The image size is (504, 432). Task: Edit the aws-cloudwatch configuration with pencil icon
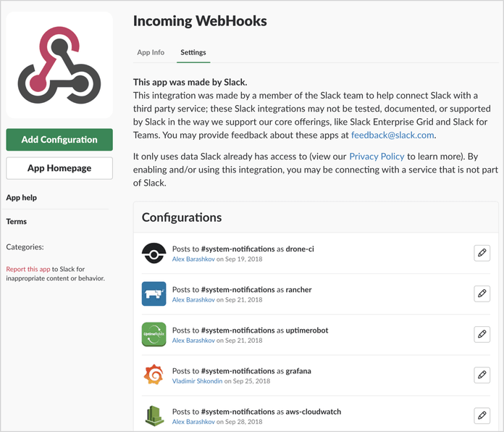[482, 415]
